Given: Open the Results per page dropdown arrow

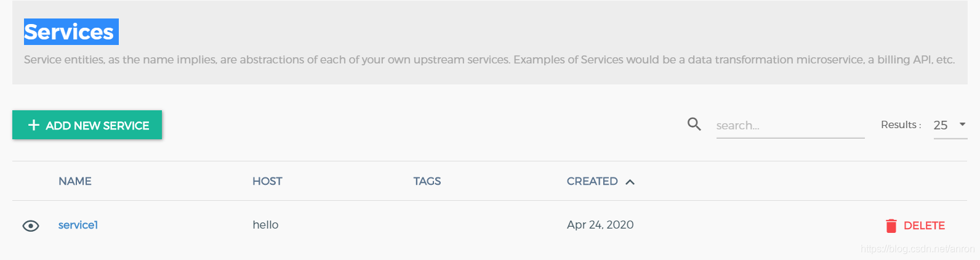Looking at the screenshot, I should pyautogui.click(x=962, y=124).
